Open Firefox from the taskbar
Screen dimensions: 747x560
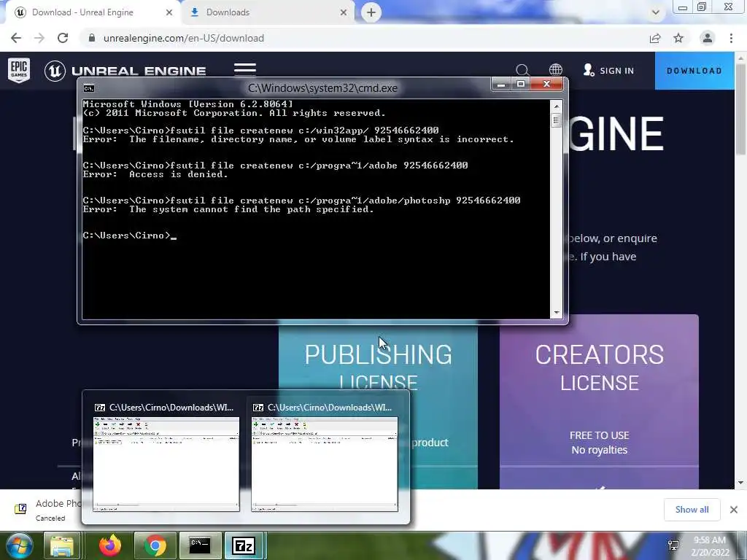coord(110,545)
